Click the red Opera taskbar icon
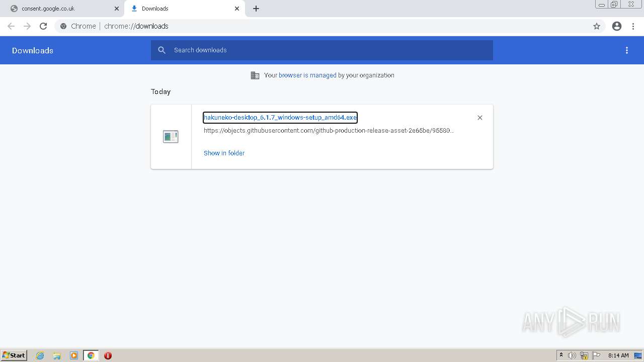 tap(108, 355)
